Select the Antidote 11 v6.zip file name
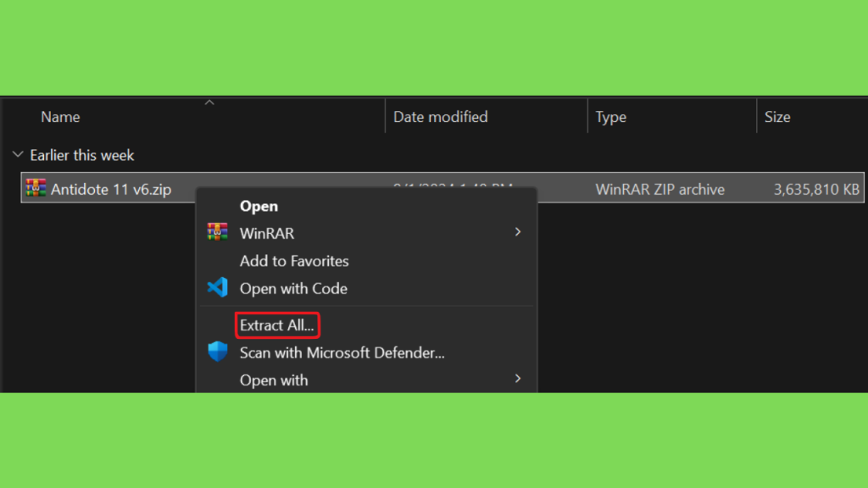The height and width of the screenshot is (488, 868). [111, 189]
